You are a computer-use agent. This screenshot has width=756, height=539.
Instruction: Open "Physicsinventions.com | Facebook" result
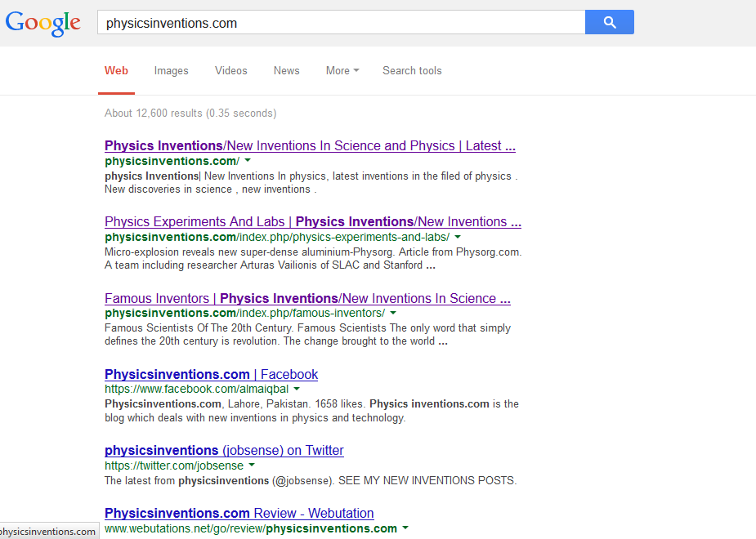click(x=211, y=374)
